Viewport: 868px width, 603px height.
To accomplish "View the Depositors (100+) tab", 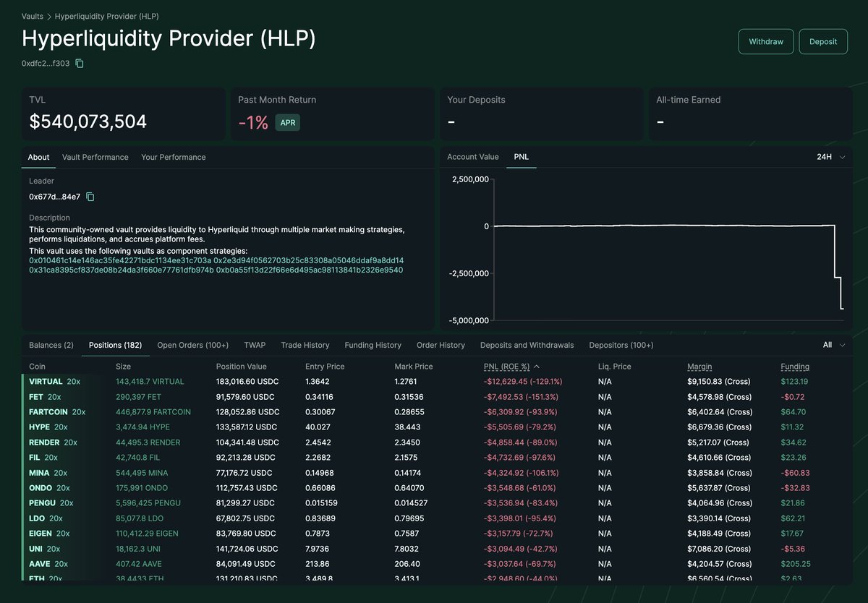I will (x=621, y=346).
